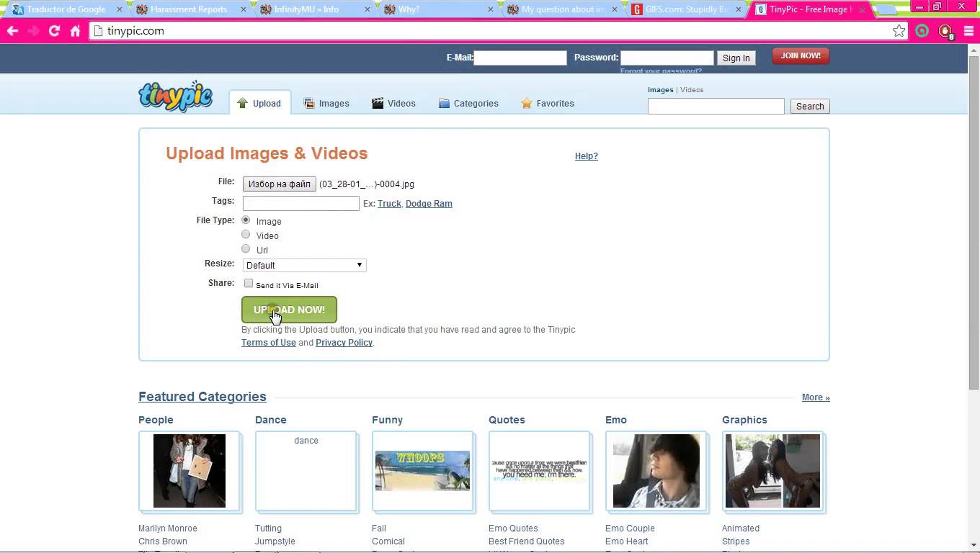Viewport: 980px width, 553px height.
Task: Open the Videos tab
Action: point(393,104)
